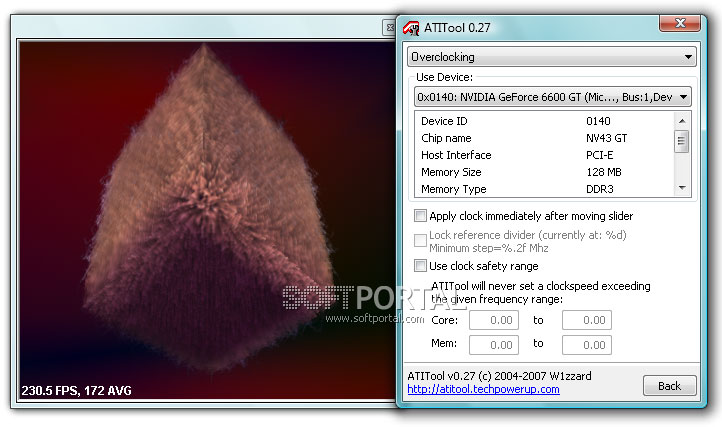Open the Use Device GPU dropdown
Image resolution: width=722 pixels, height=427 pixels.
pos(553,97)
